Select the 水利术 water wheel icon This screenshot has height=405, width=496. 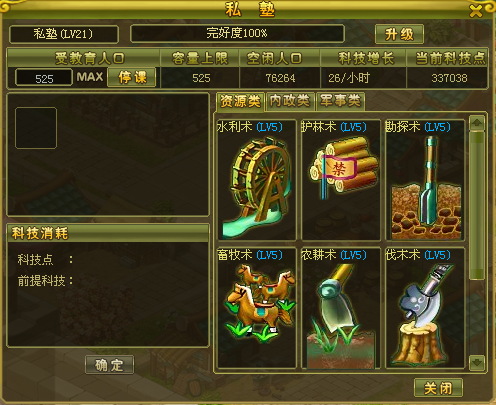point(256,186)
